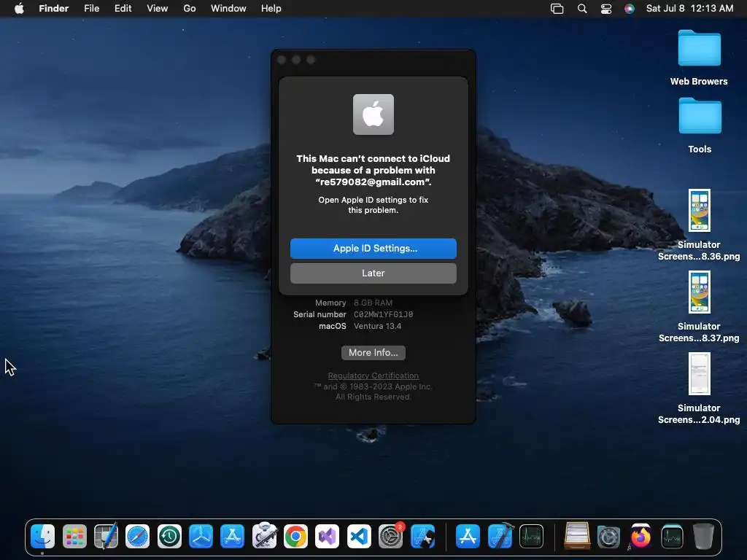Open the blueprint A icon beside Automator
The image size is (747, 560).
tap(233, 536)
